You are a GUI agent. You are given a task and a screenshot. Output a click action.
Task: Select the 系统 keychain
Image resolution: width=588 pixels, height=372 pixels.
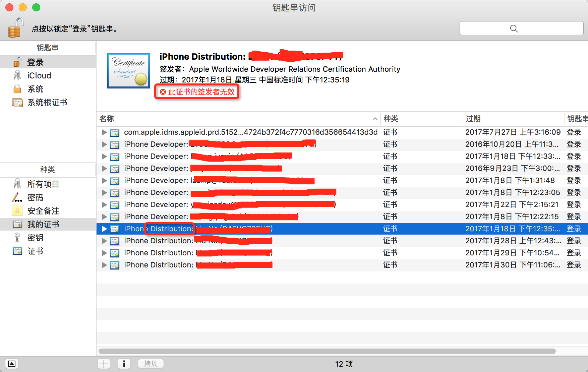pos(48,89)
